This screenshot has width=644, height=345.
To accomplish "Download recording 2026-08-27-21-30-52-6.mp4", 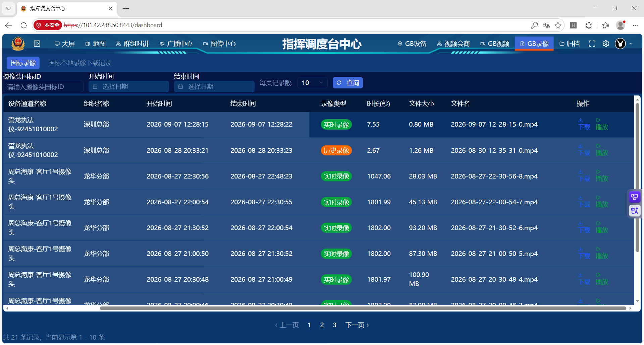I will pyautogui.click(x=584, y=227).
